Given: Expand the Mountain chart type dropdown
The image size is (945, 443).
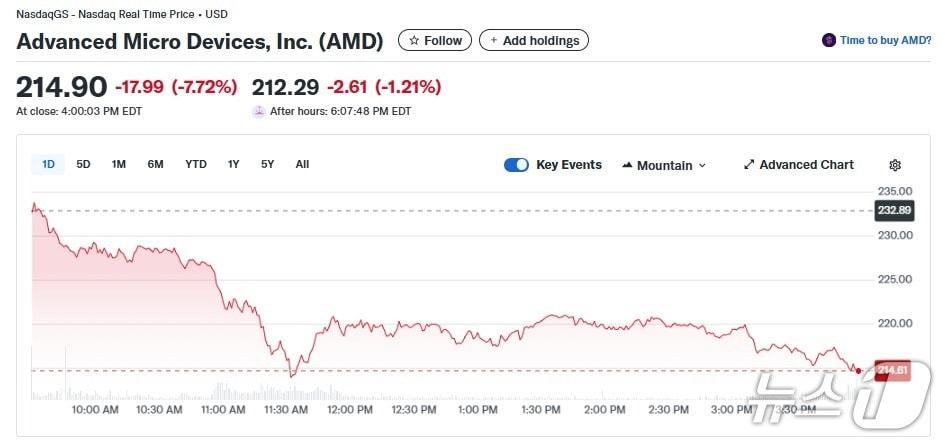Looking at the screenshot, I should (702, 166).
